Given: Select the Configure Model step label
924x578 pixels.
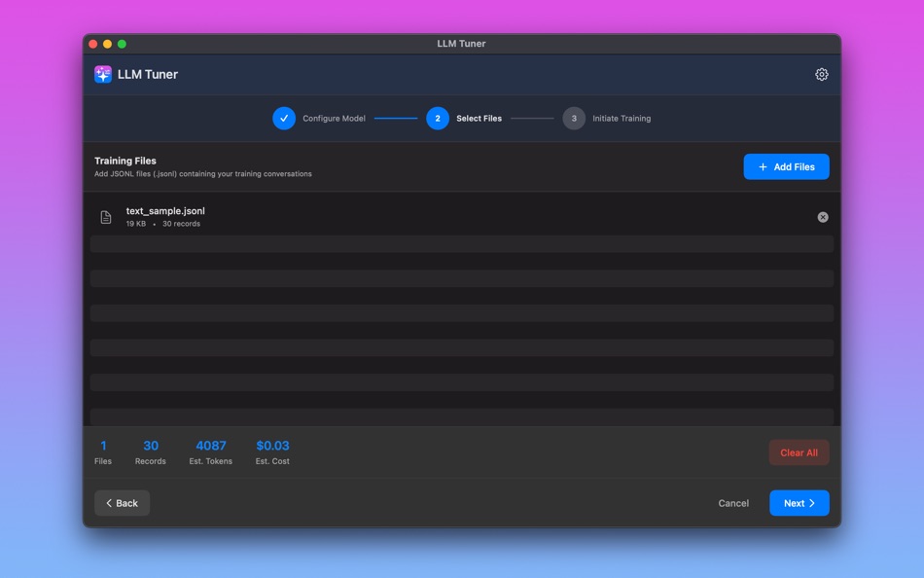Looking at the screenshot, I should pos(333,118).
